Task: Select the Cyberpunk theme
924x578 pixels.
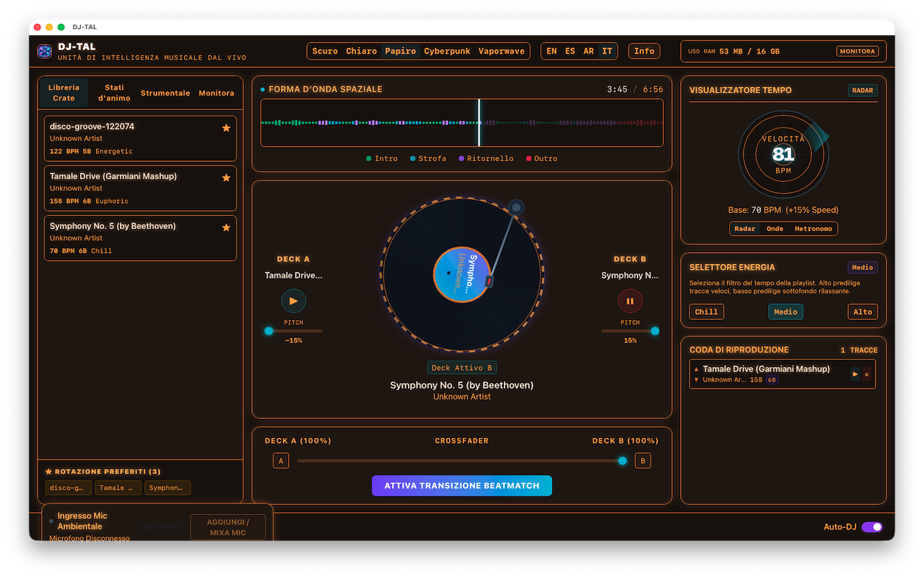Action: 447,51
